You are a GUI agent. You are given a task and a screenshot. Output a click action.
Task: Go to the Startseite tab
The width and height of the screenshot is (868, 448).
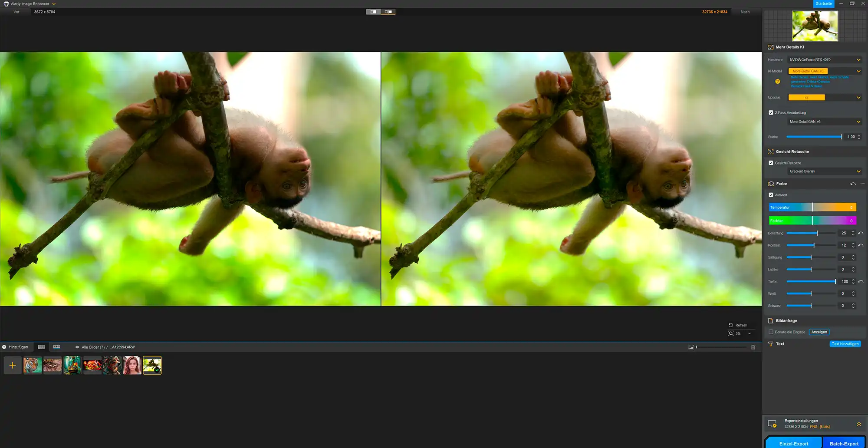tap(823, 4)
